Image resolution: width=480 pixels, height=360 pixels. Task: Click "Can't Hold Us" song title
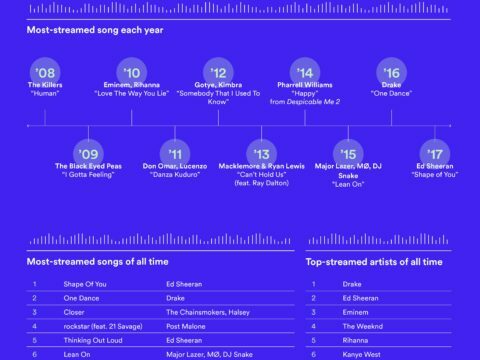262,174
